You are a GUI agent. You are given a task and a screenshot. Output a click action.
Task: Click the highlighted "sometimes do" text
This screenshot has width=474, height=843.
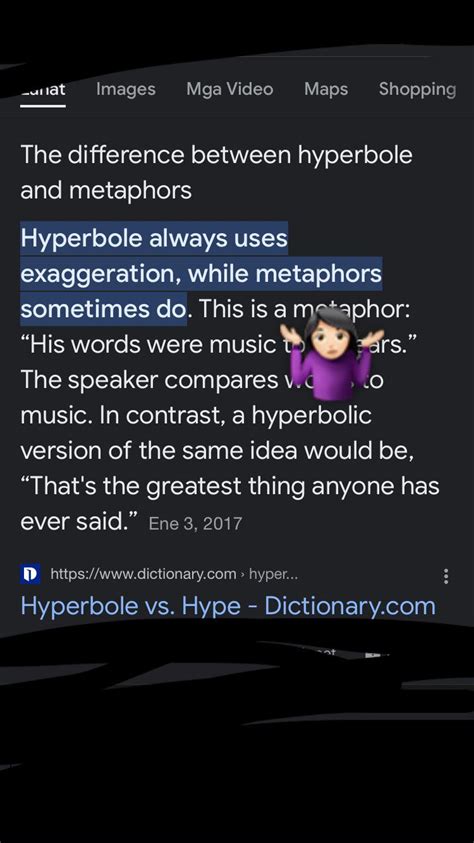coord(103,309)
